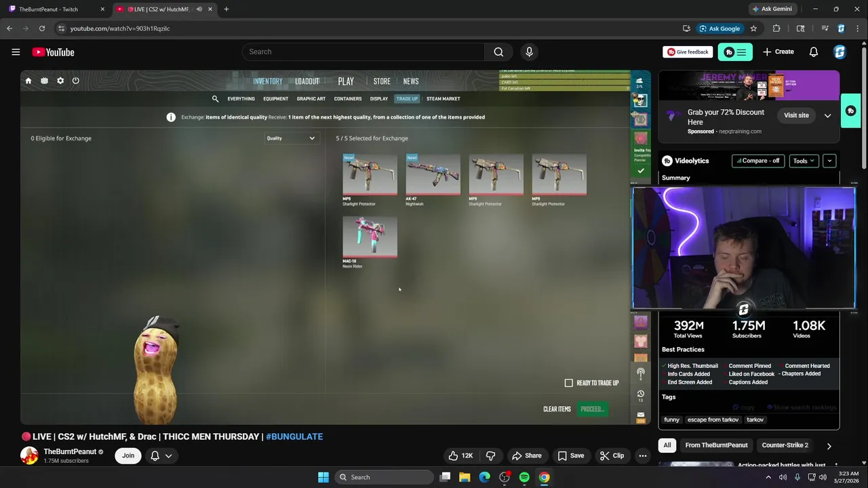Image resolution: width=868 pixels, height=488 pixels.
Task: Show next category chips arrow
Action: tap(829, 445)
